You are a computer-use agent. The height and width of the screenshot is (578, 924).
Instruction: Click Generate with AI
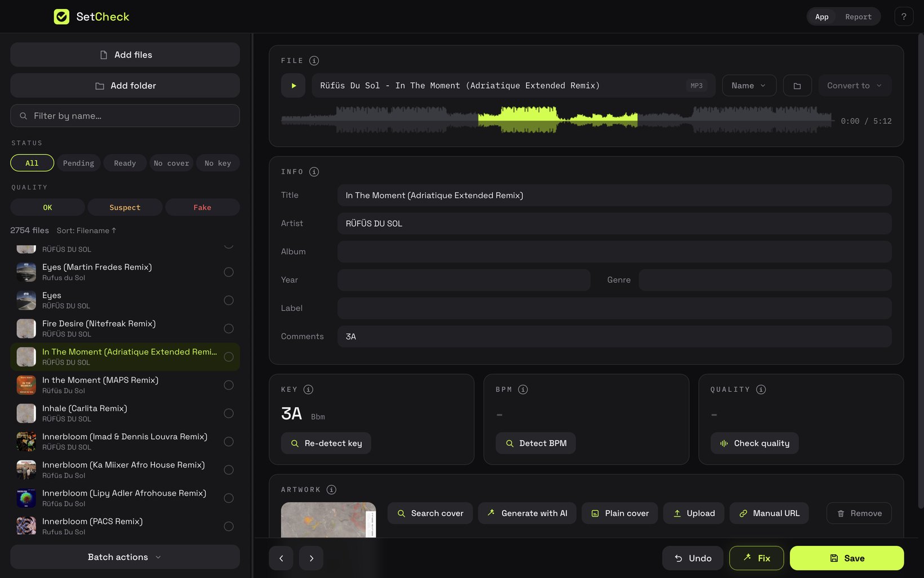527,513
